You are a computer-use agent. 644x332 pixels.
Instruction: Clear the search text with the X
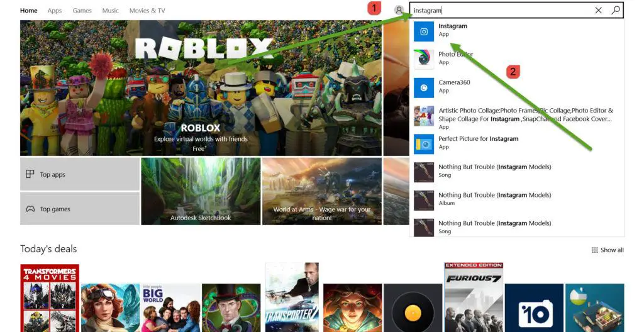tap(599, 10)
